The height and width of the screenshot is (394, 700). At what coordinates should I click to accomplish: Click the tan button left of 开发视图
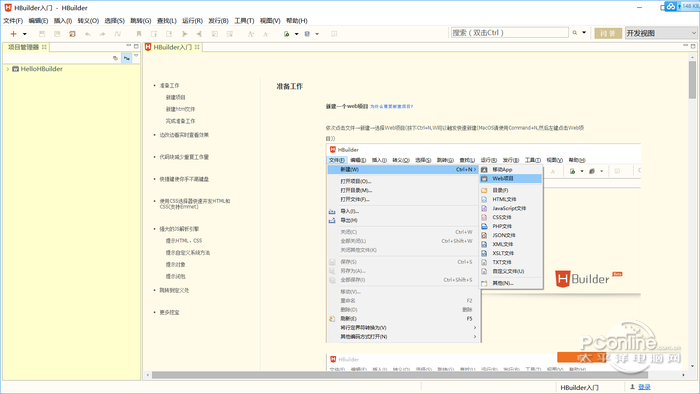tap(608, 33)
